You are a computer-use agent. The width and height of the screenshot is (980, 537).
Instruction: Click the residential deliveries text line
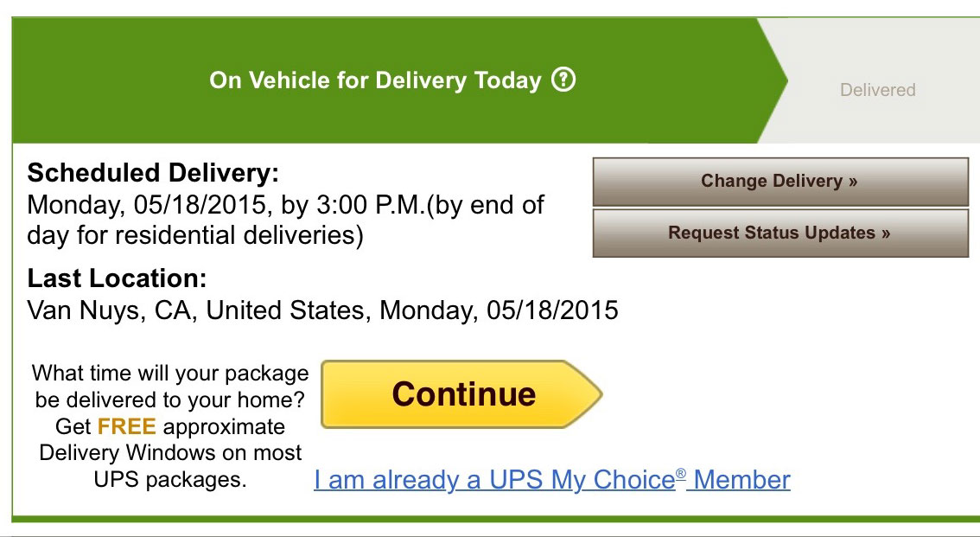point(195,236)
